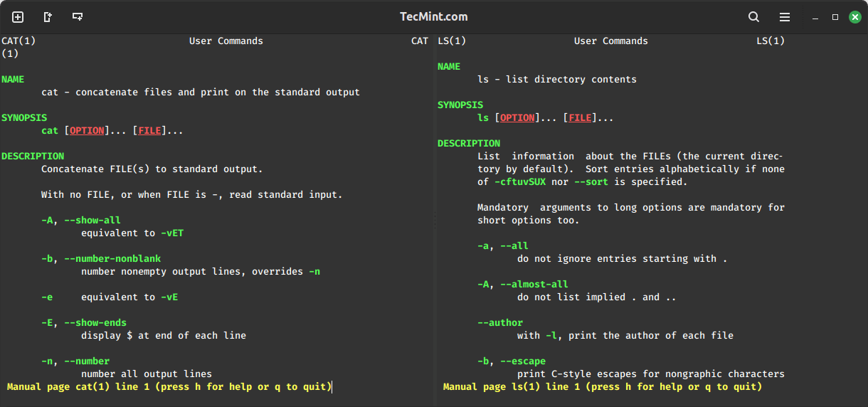Viewport: 868px width, 407px height.
Task: Click underlined FILE in ls synopsis
Action: point(580,118)
